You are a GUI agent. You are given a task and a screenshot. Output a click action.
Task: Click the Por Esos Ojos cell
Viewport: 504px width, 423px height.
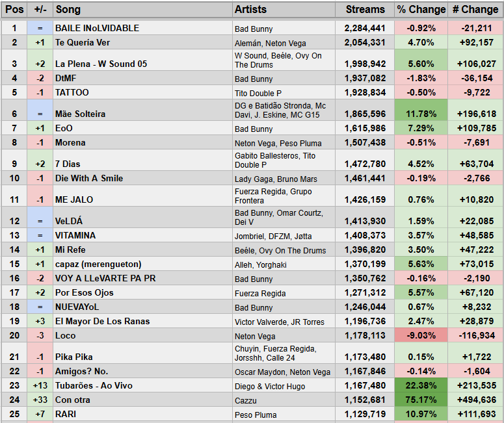coord(142,292)
